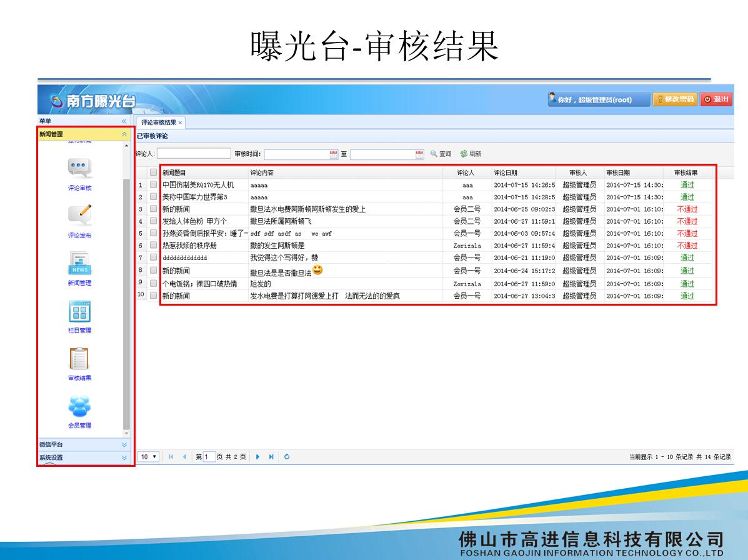Click the calendar icon for start date

(334, 154)
